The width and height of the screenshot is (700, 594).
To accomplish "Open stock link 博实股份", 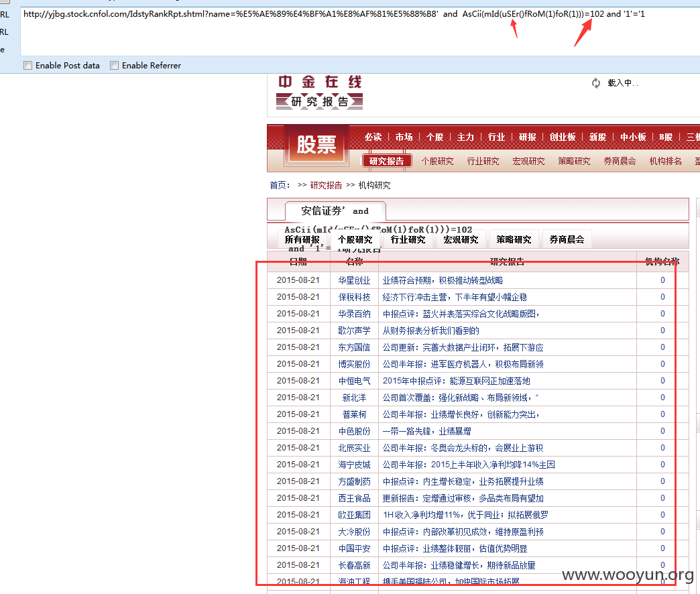I will pyautogui.click(x=354, y=364).
